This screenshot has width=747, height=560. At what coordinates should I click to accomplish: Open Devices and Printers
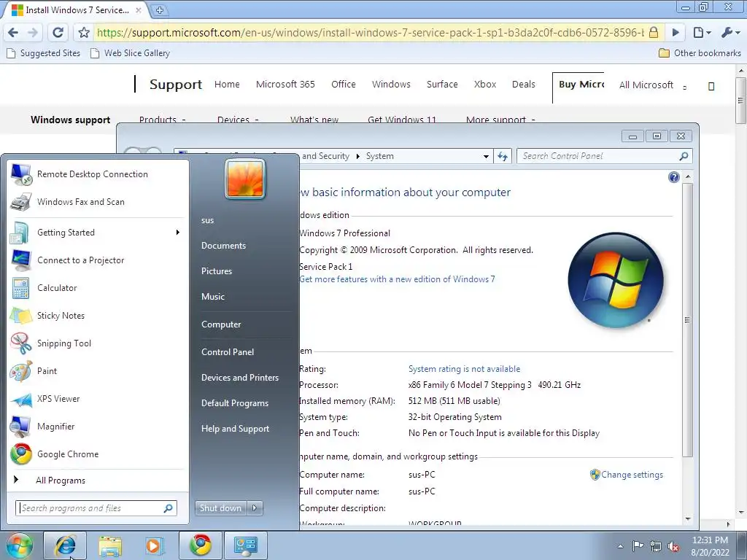point(240,378)
